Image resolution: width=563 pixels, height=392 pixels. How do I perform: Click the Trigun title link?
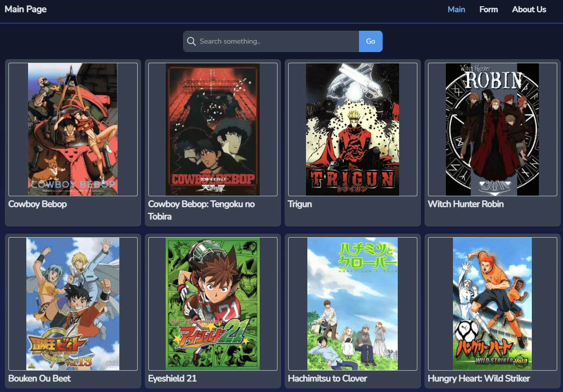pos(299,204)
